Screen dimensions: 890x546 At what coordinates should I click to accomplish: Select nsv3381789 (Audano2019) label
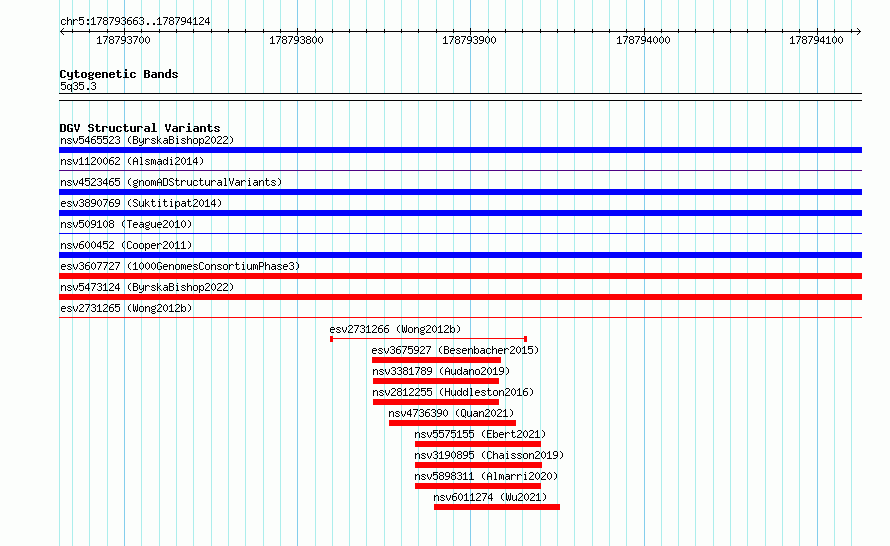pos(441,371)
